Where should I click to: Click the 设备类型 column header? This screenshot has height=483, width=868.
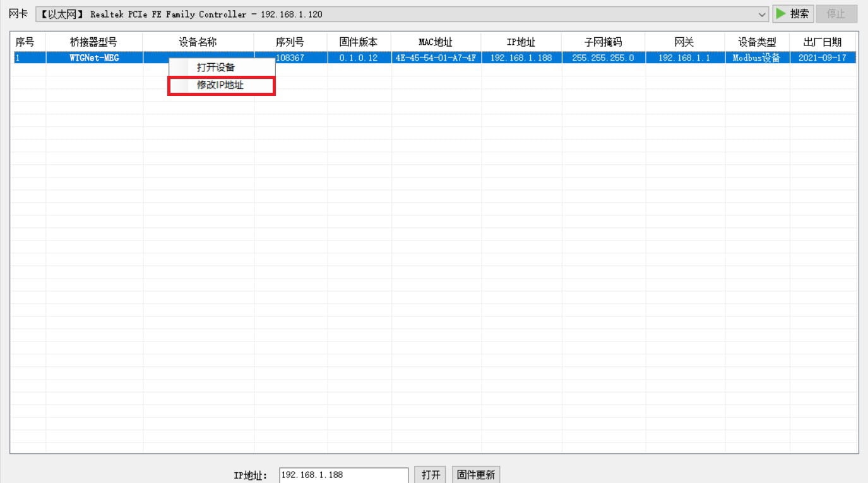pos(757,42)
